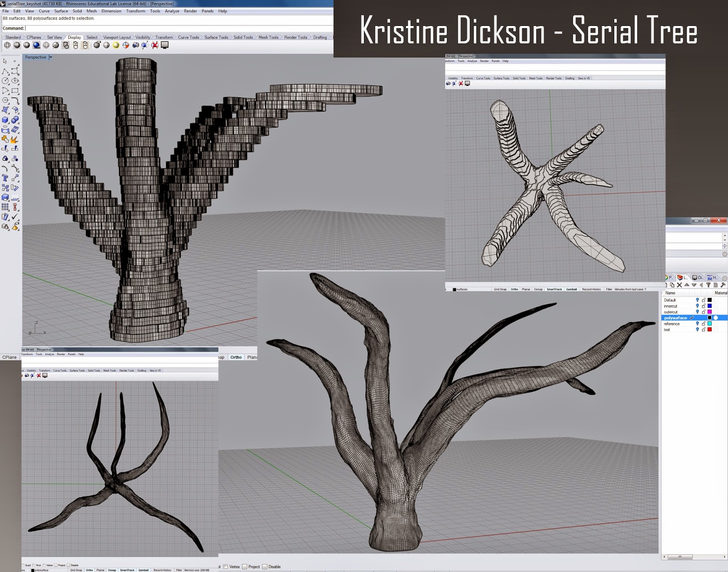Viewport: 728px width, 572px height.
Task: Click the wireframe viewport display icon
Action: [7, 46]
